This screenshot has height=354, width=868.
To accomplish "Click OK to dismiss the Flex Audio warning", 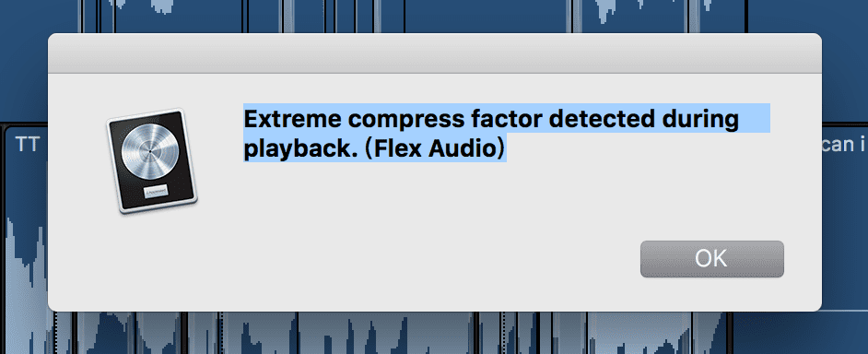I will point(712,259).
